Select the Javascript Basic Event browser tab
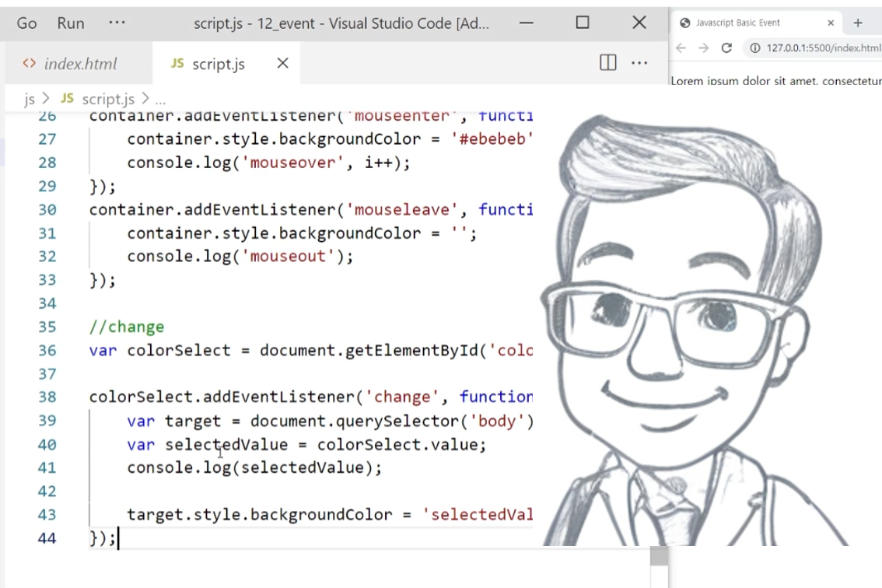The image size is (882, 588). [738, 23]
